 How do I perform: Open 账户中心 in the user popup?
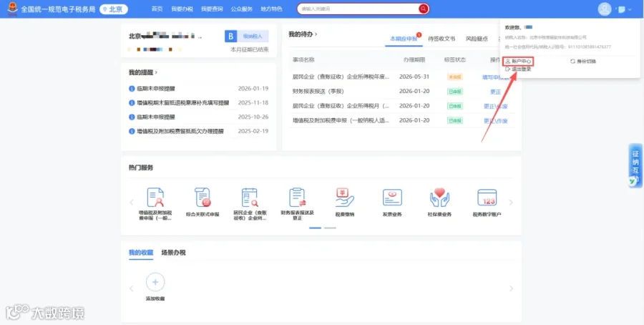(x=518, y=62)
